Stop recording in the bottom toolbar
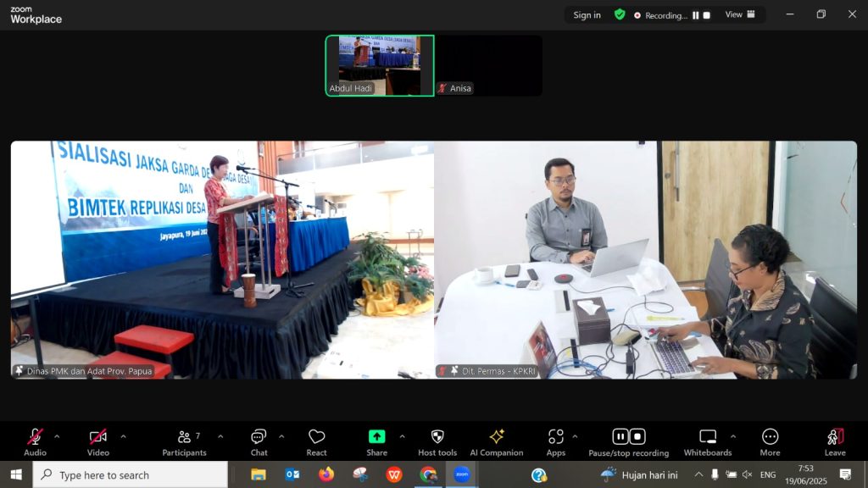868x488 pixels. tap(637, 436)
